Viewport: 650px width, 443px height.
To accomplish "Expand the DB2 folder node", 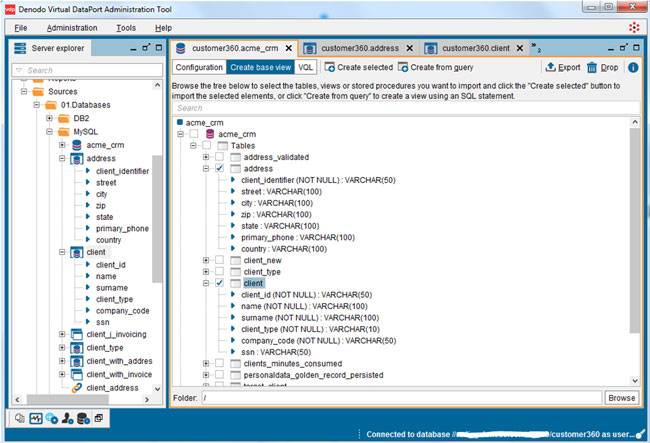I will (x=49, y=119).
